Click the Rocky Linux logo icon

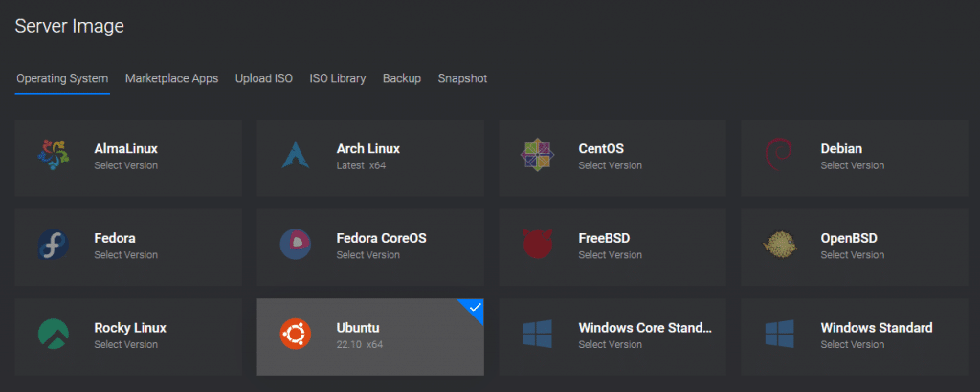pos(54,334)
